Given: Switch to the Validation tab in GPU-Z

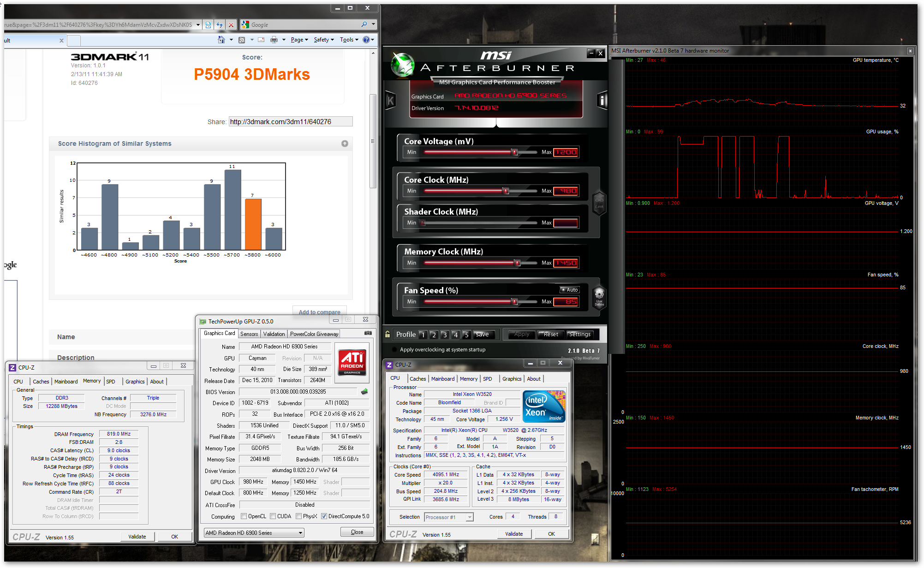Looking at the screenshot, I should point(274,334).
